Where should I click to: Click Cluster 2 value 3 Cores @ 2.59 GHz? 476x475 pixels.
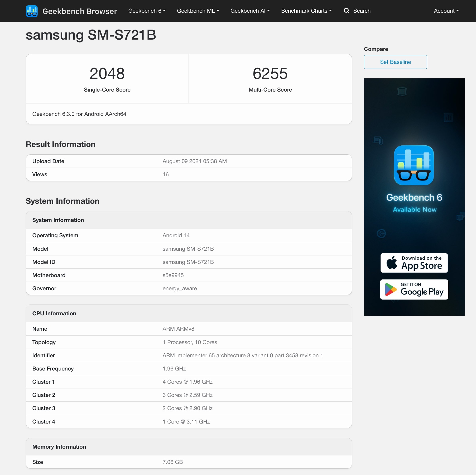click(x=187, y=395)
